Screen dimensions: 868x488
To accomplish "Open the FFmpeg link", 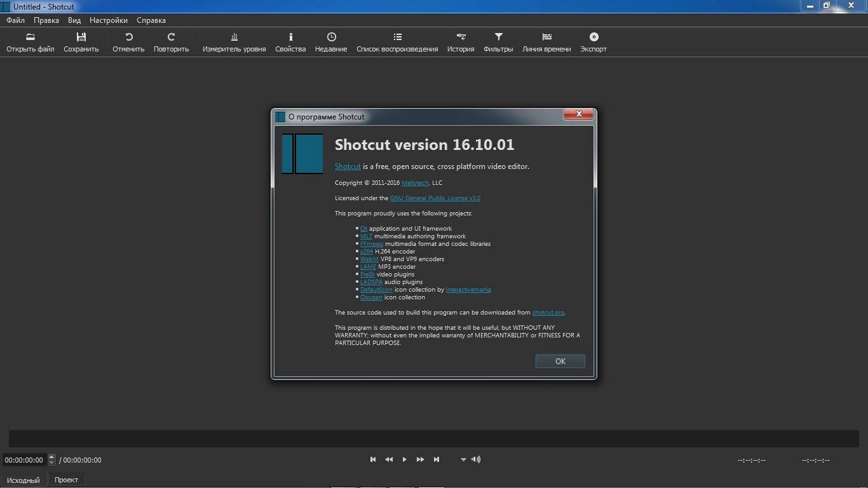I will pyautogui.click(x=372, y=244).
